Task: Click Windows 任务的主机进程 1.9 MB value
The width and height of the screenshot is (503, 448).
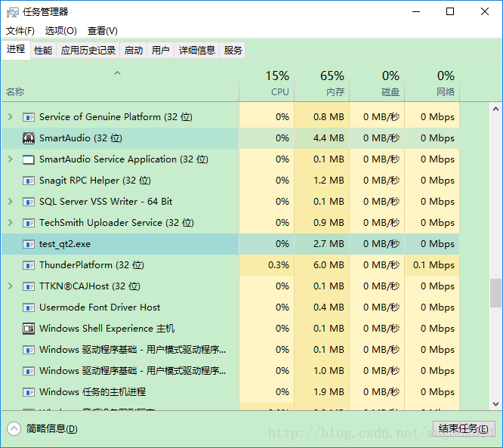Action: (329, 392)
